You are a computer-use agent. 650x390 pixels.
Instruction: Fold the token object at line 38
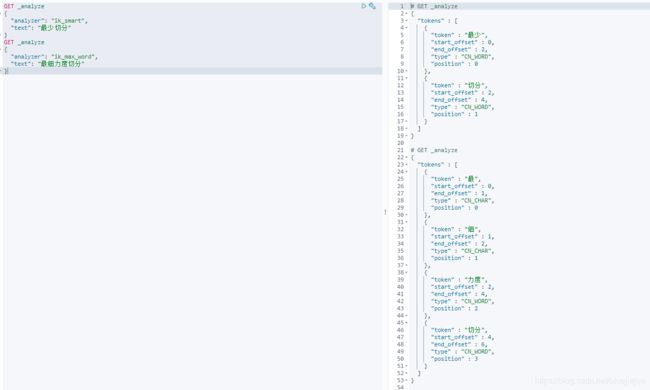click(407, 272)
